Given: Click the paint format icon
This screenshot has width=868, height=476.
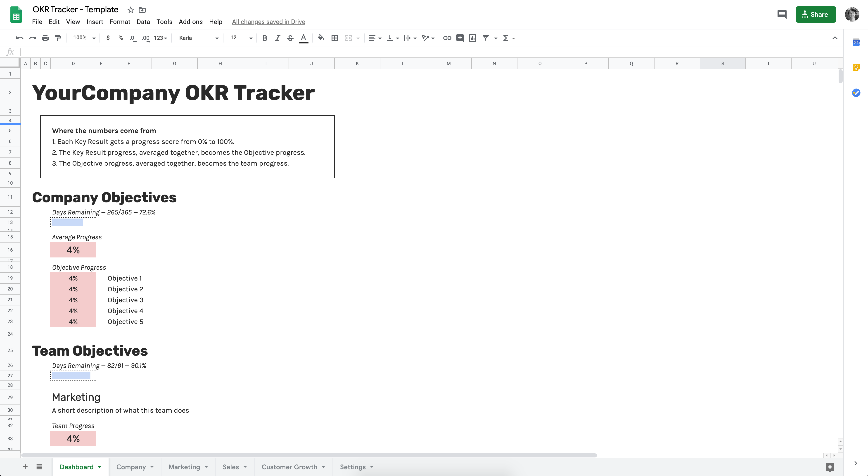Looking at the screenshot, I should [58, 38].
